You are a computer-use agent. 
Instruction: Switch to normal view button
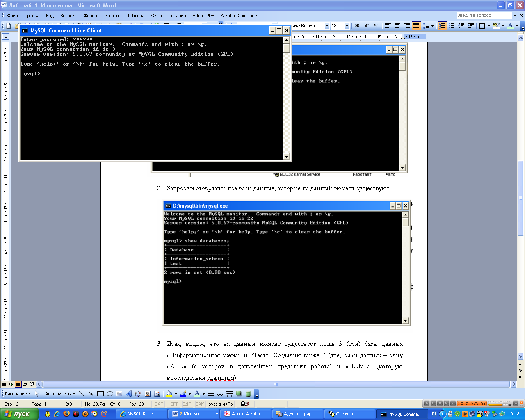point(5,384)
